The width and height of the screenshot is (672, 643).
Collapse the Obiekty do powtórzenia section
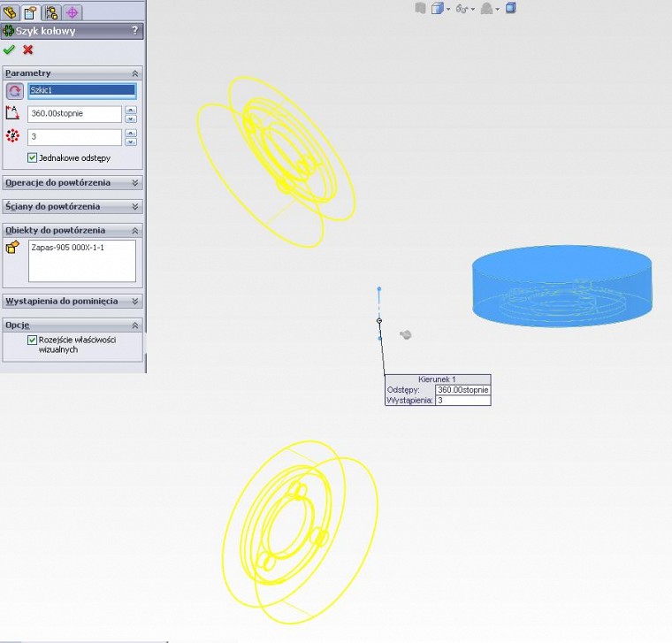pos(135,231)
